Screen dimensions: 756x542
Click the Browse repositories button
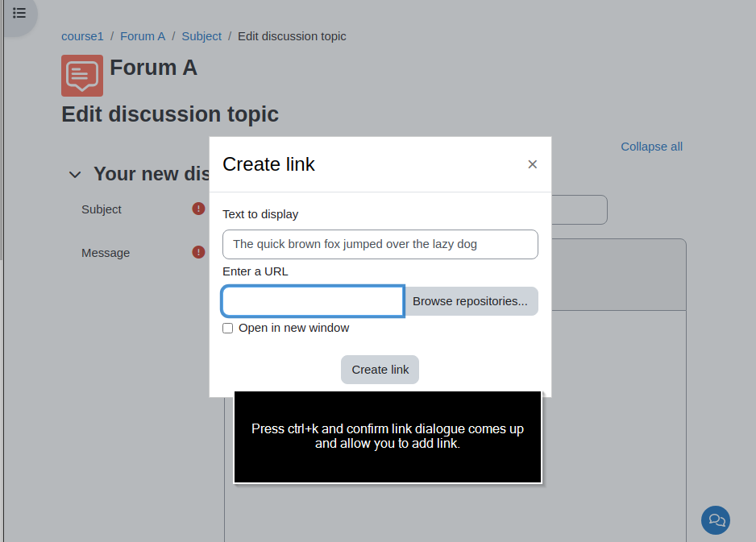470,301
